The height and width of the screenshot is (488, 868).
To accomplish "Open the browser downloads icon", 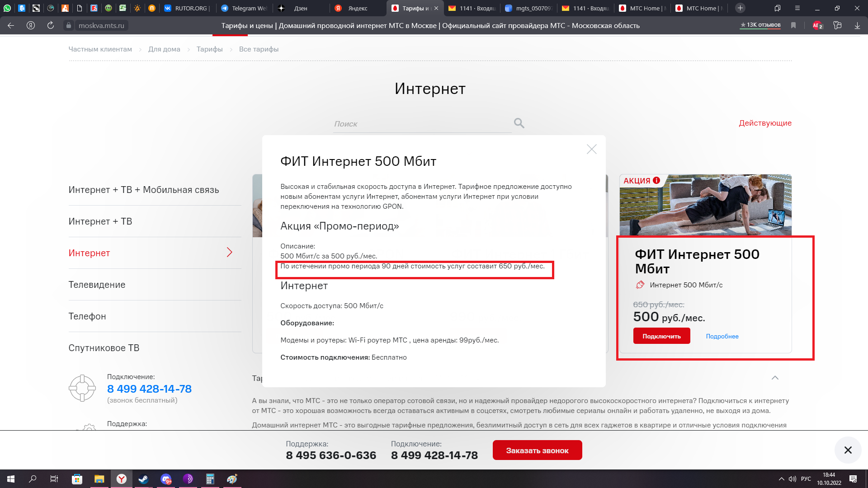I will pos(857,25).
